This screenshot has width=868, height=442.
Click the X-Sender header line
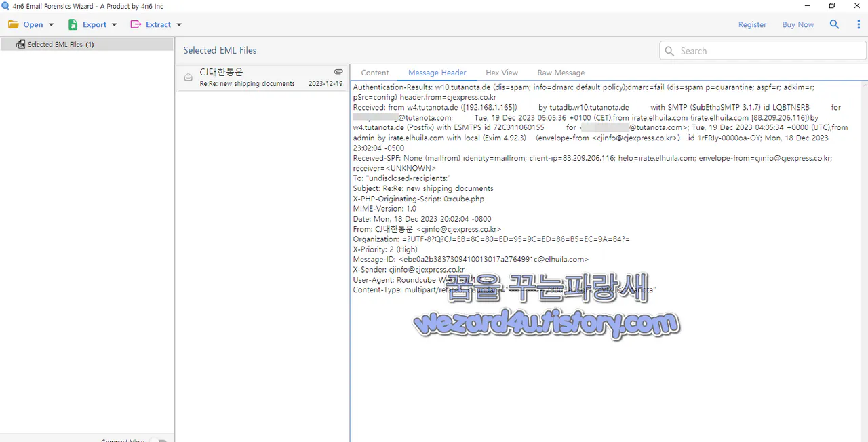click(409, 270)
